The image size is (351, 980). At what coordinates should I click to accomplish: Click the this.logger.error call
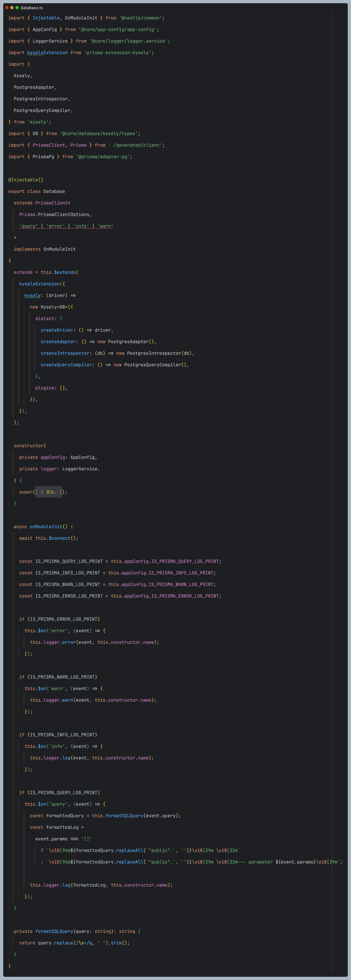click(95, 642)
